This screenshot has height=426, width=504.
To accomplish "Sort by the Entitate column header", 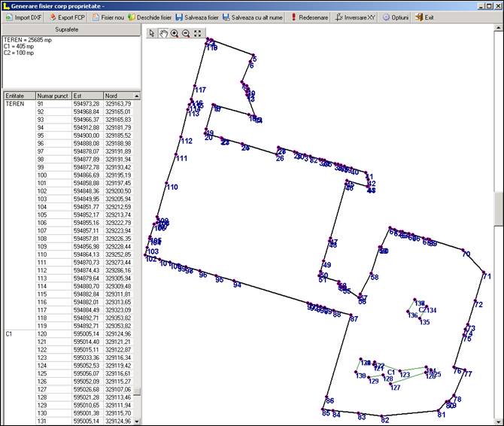I will pos(20,96).
